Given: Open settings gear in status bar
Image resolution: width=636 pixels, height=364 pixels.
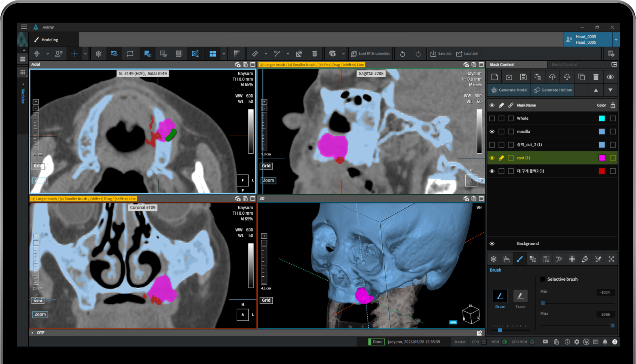Looking at the screenshot, I should coord(577,342).
